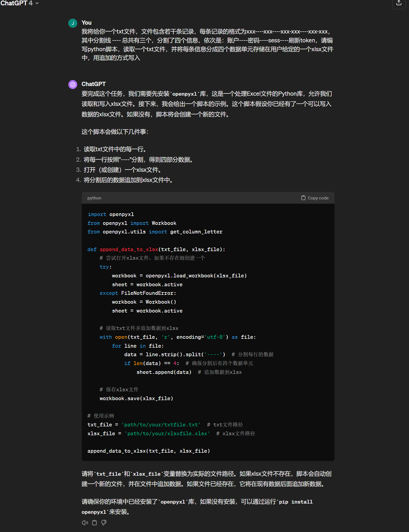Viewport: 409px width, 532px height.
Task: Click the 'You' sender name
Action: pos(86,23)
